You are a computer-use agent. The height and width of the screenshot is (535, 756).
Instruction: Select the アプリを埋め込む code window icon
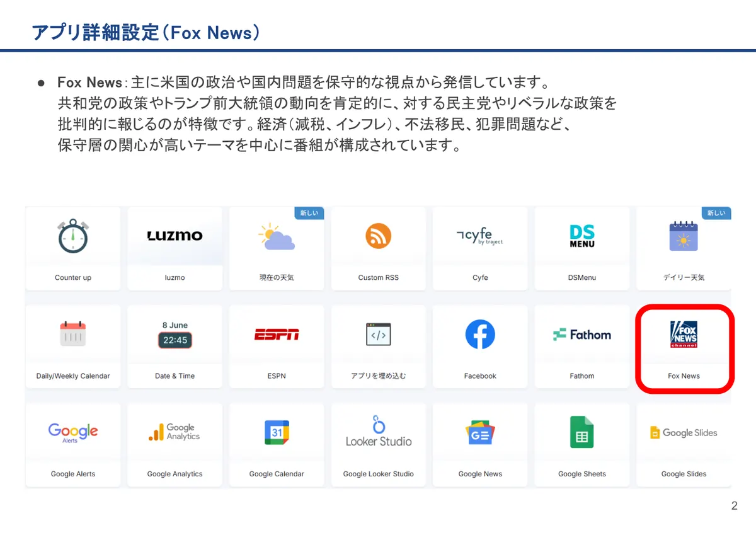click(x=379, y=335)
